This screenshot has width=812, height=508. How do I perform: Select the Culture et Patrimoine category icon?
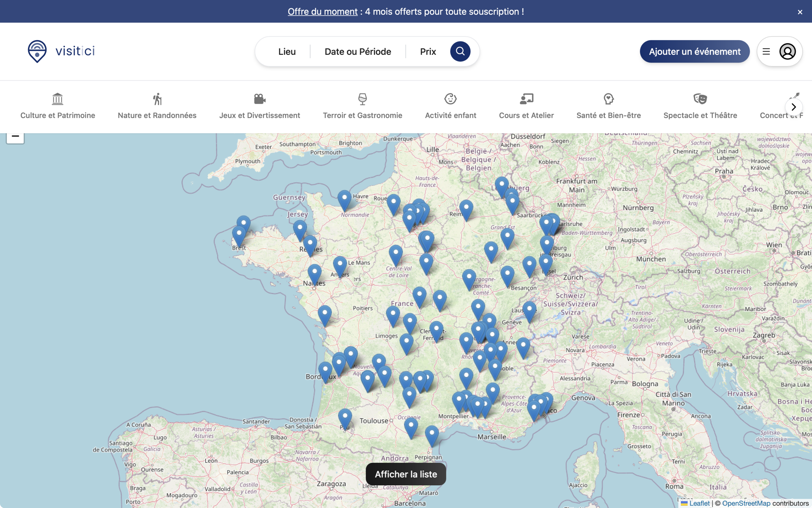point(57,99)
